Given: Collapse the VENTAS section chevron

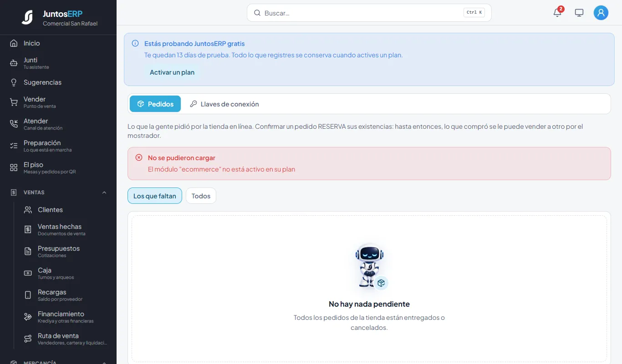Looking at the screenshot, I should click(104, 192).
